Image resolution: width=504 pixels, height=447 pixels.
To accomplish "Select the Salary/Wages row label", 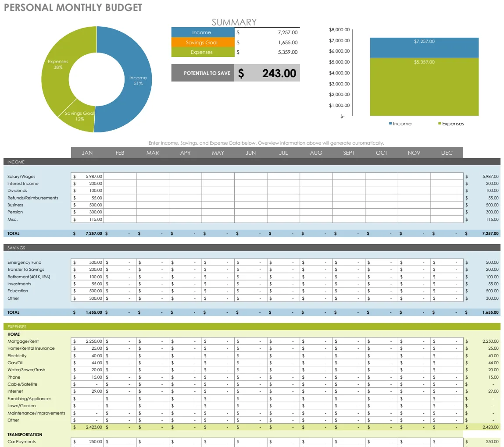I will 21,176.
